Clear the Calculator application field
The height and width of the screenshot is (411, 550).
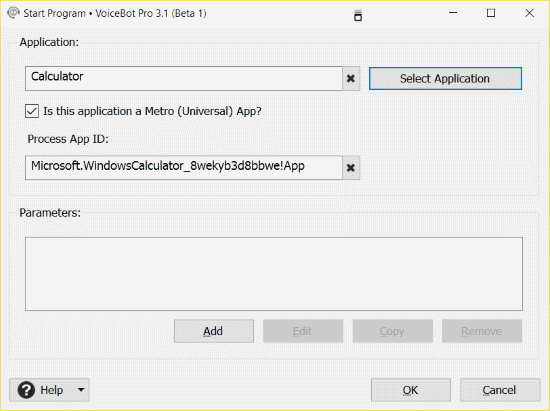tap(351, 79)
